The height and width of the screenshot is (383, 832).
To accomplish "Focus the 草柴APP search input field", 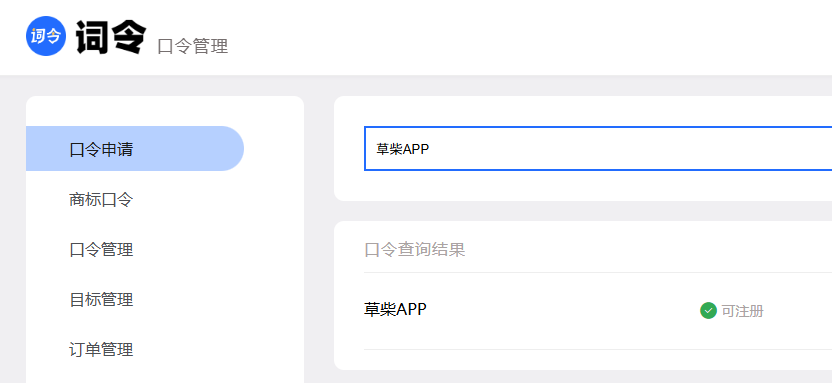I will pos(598,149).
